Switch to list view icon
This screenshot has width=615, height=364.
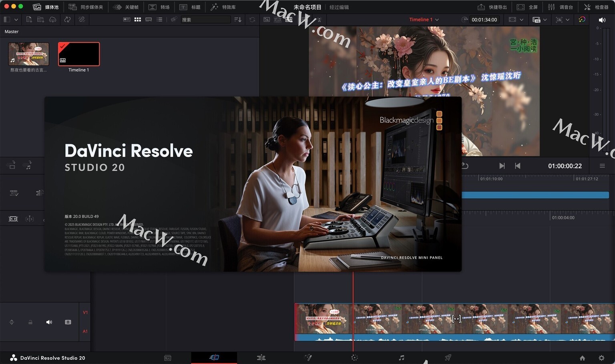[159, 19]
